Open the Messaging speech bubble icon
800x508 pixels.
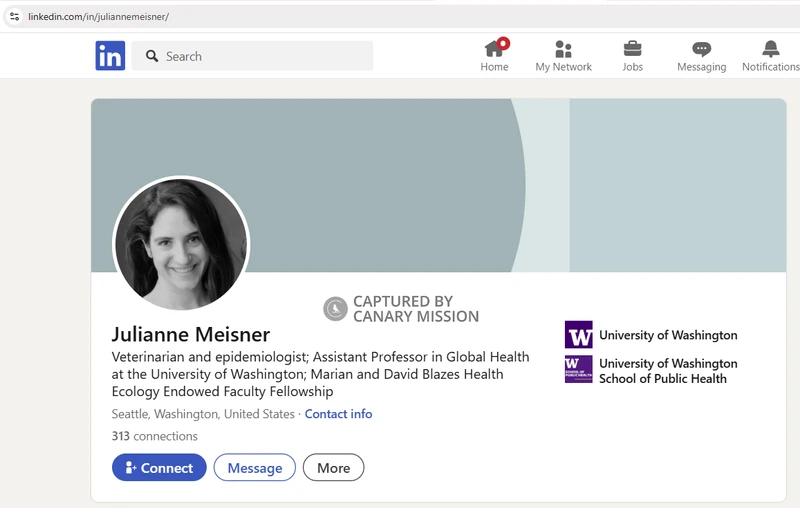coord(702,49)
